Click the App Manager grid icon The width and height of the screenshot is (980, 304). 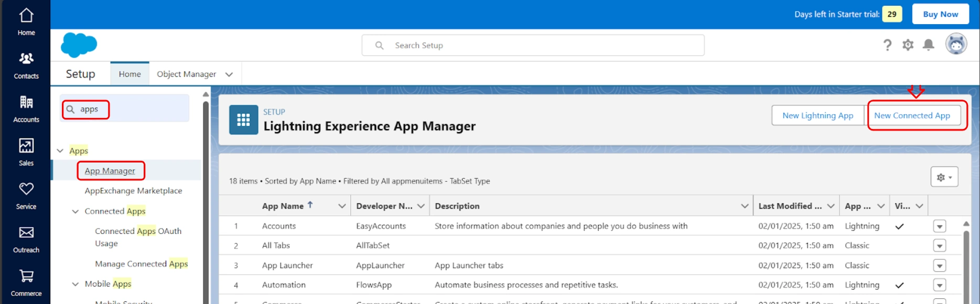tap(243, 120)
